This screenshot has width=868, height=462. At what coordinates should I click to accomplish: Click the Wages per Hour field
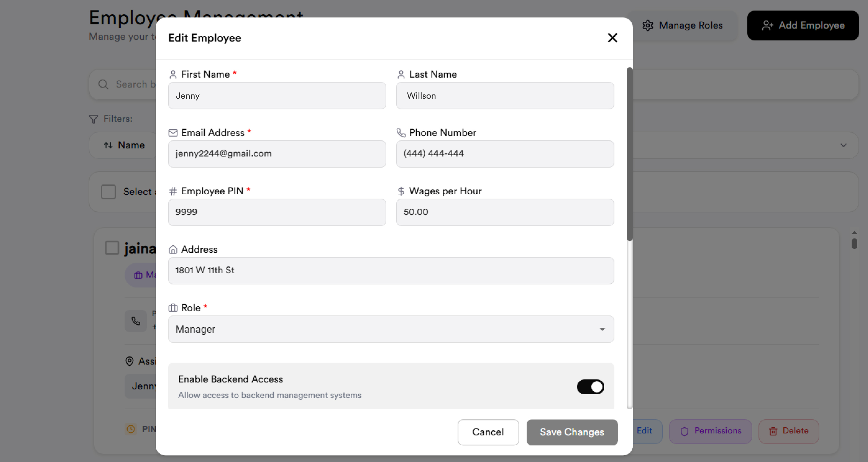coord(505,212)
